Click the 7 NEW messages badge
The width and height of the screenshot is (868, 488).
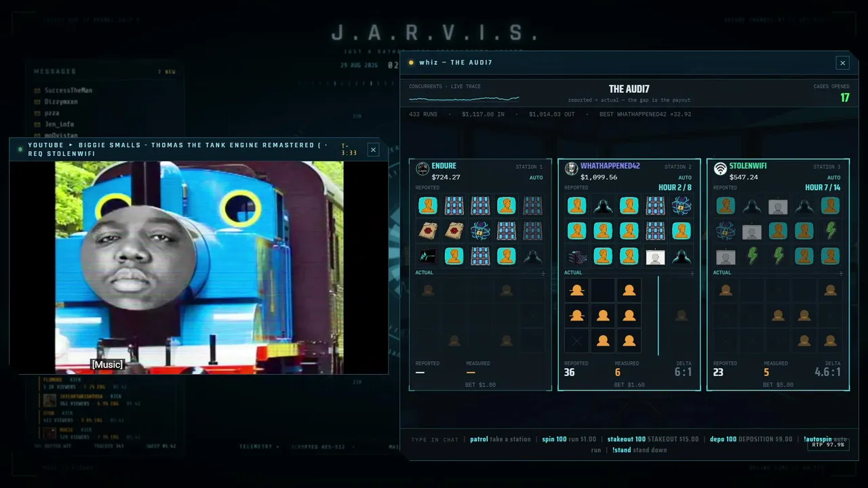[x=167, y=72]
